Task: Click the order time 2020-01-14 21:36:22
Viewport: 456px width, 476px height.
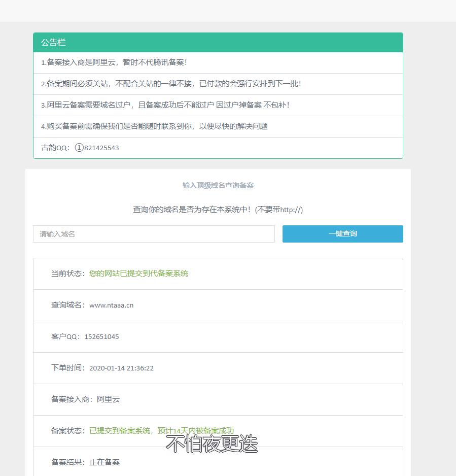Action: pyautogui.click(x=121, y=368)
